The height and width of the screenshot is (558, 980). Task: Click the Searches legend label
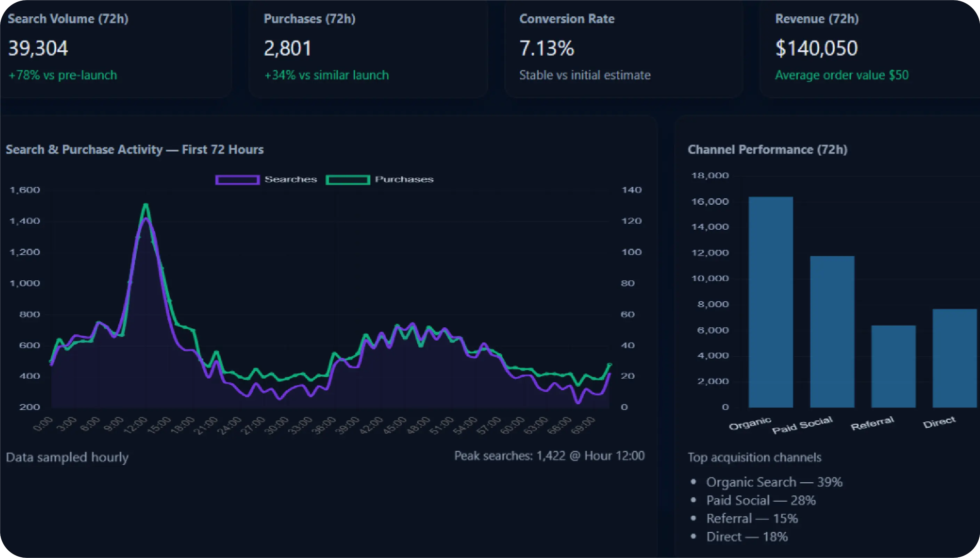coord(291,179)
